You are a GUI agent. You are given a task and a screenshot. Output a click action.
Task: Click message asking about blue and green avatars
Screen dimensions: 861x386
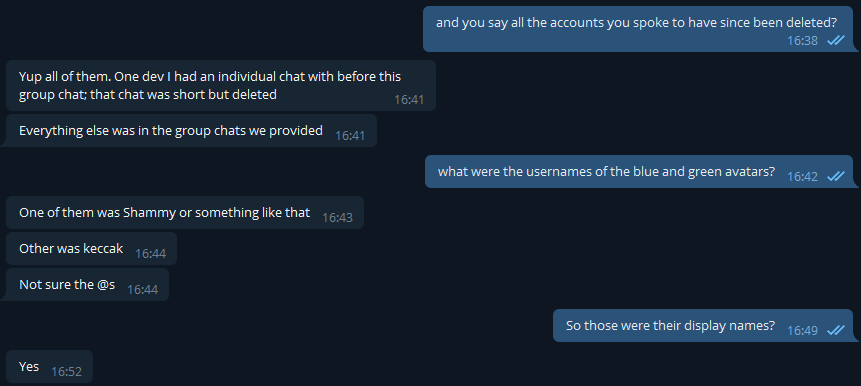(x=641, y=172)
